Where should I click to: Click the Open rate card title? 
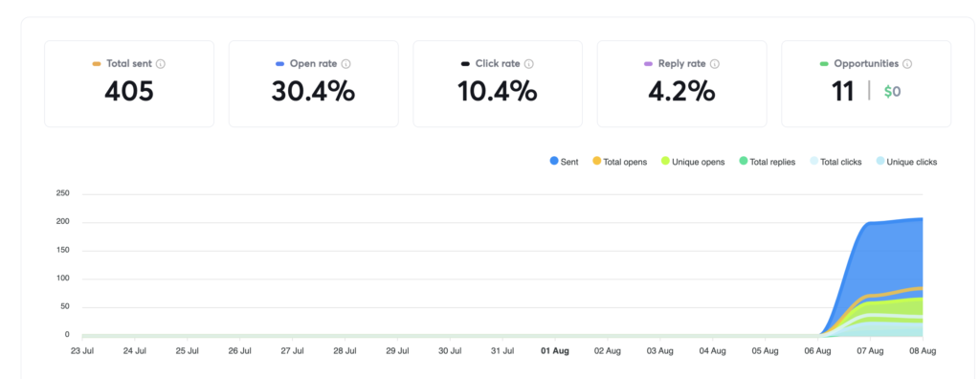tap(313, 64)
